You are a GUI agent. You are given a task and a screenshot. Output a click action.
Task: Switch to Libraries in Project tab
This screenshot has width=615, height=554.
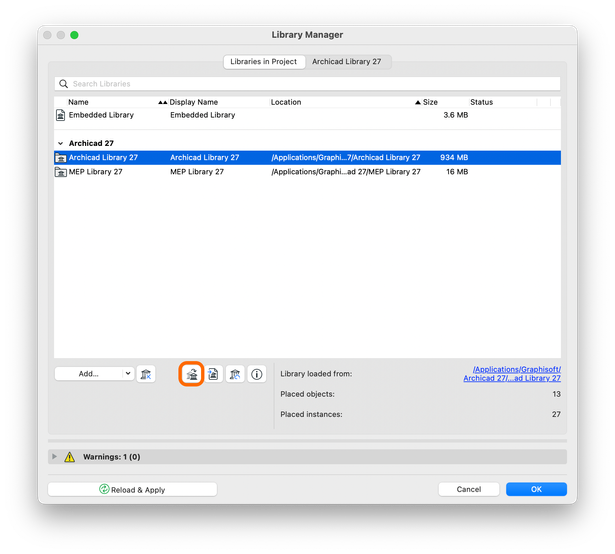(x=264, y=62)
